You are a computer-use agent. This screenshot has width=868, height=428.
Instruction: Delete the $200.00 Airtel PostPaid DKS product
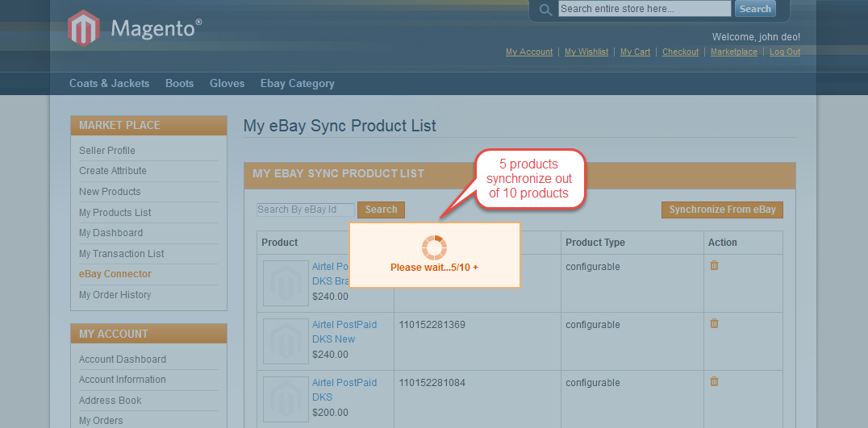714,381
